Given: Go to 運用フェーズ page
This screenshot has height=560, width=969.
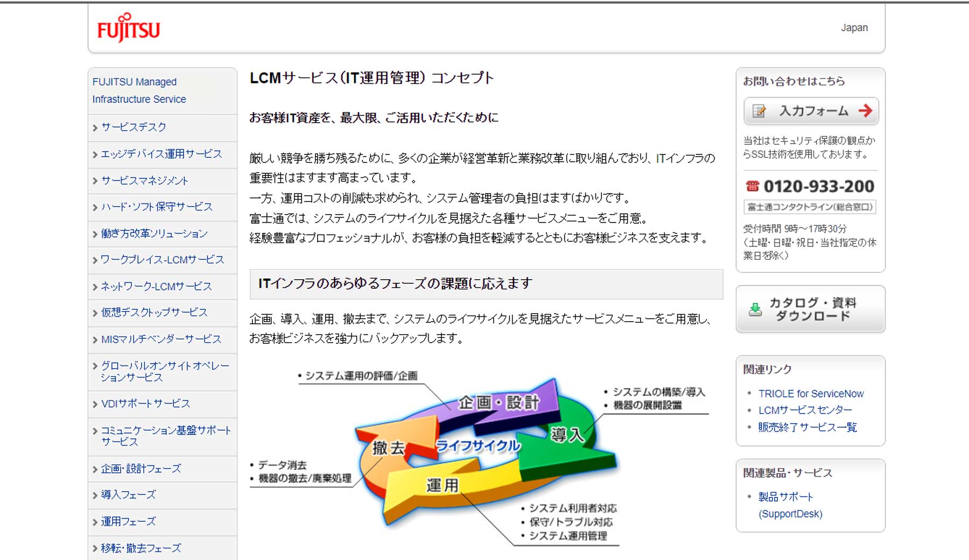Looking at the screenshot, I should tap(128, 521).
